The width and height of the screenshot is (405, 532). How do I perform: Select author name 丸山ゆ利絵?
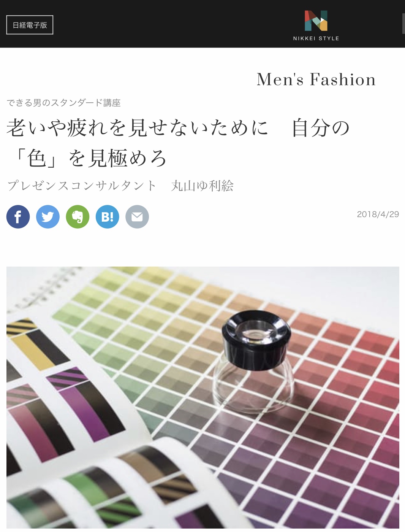[x=202, y=186]
